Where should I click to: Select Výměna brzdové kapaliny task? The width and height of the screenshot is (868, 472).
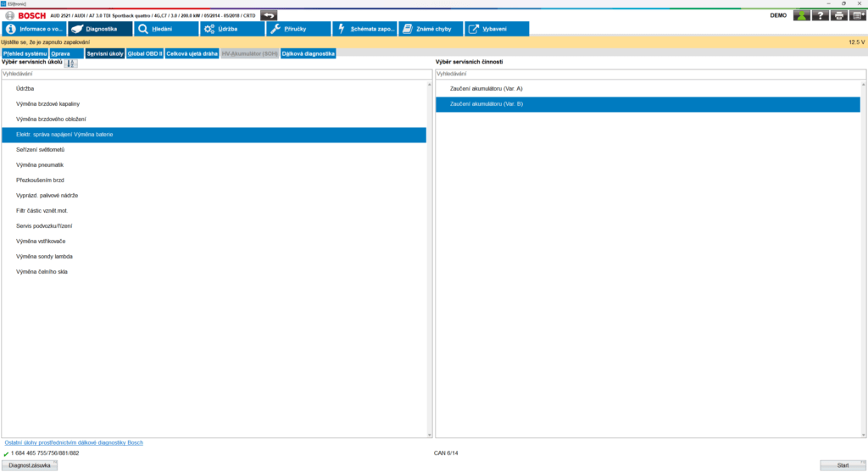pyautogui.click(x=47, y=103)
